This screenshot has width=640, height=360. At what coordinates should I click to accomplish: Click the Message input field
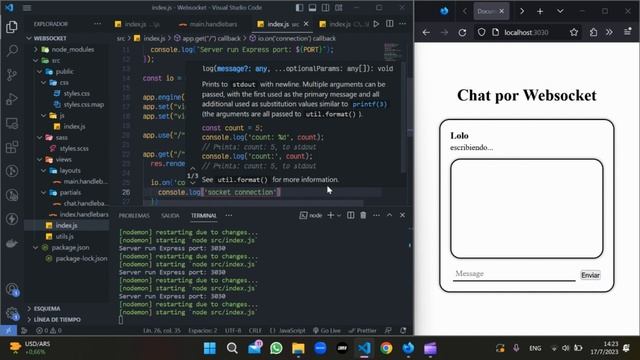point(514,274)
